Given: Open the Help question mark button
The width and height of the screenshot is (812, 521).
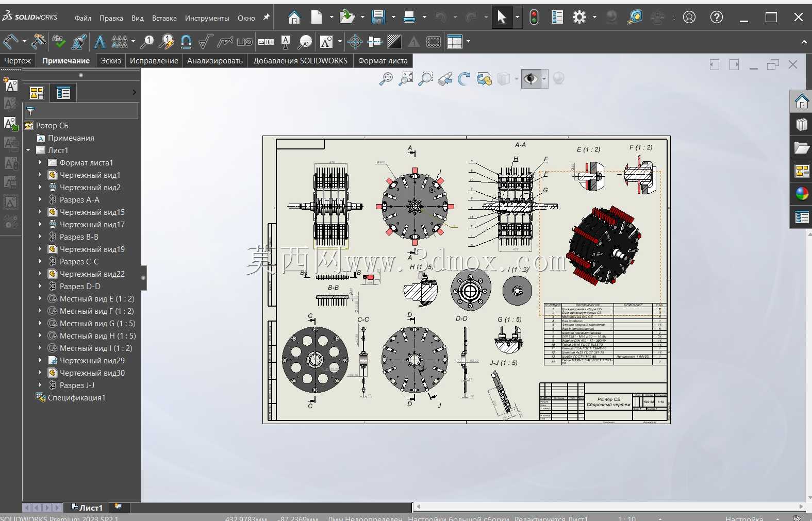Looking at the screenshot, I should tap(717, 18).
